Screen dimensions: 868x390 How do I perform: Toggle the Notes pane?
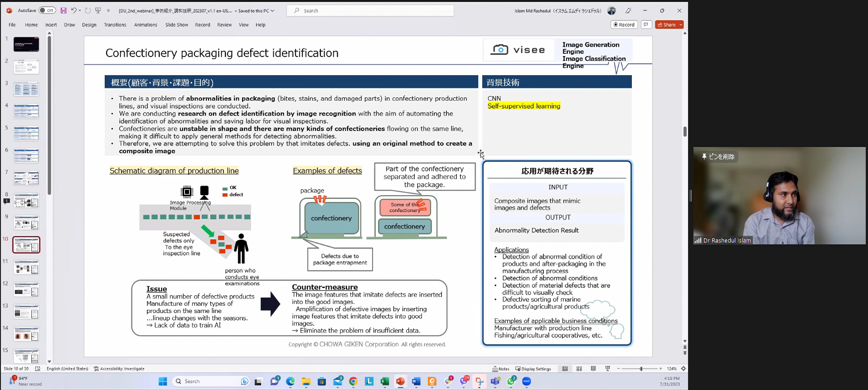coord(501,369)
